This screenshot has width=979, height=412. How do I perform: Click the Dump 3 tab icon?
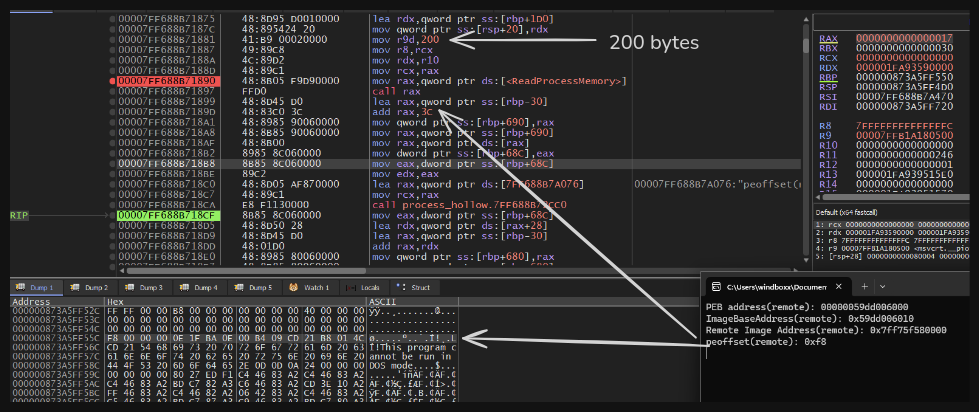pos(130,287)
